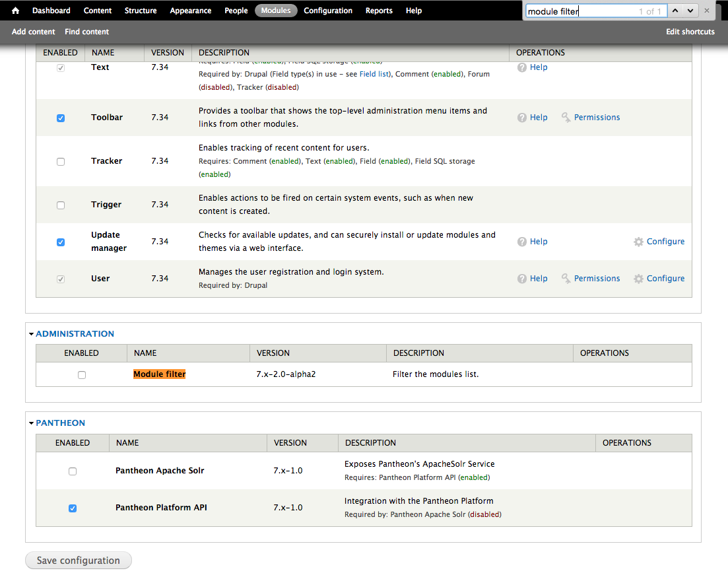
Task: Disable the Toolbar module checkbox
Action: pyautogui.click(x=61, y=118)
